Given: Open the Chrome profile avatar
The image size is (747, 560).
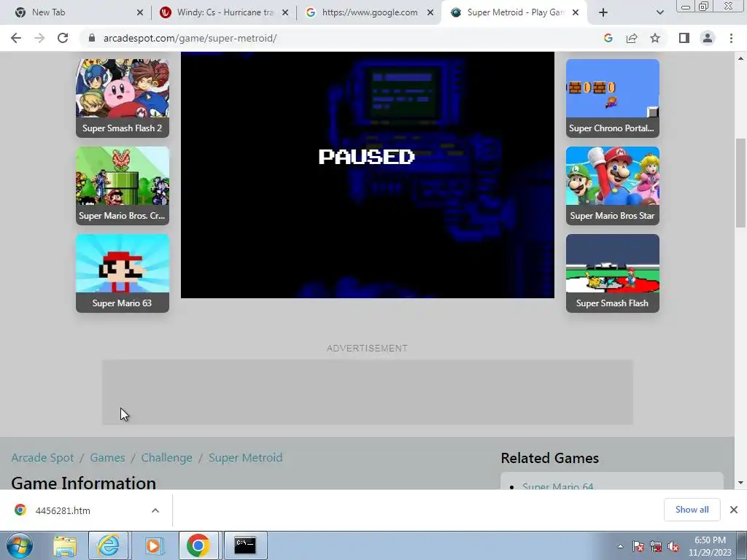Looking at the screenshot, I should pyautogui.click(x=708, y=38).
